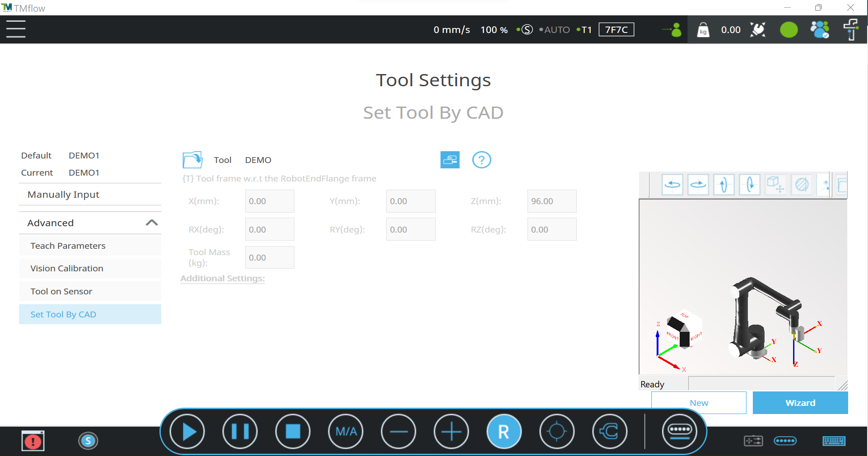
Task: Toggle the highlighted R button
Action: 504,432
